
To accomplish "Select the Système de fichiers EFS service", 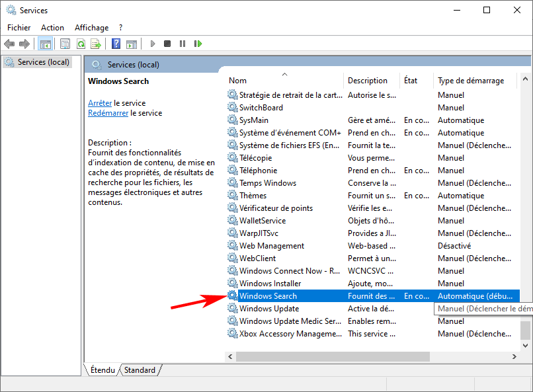I will (373, 145).
